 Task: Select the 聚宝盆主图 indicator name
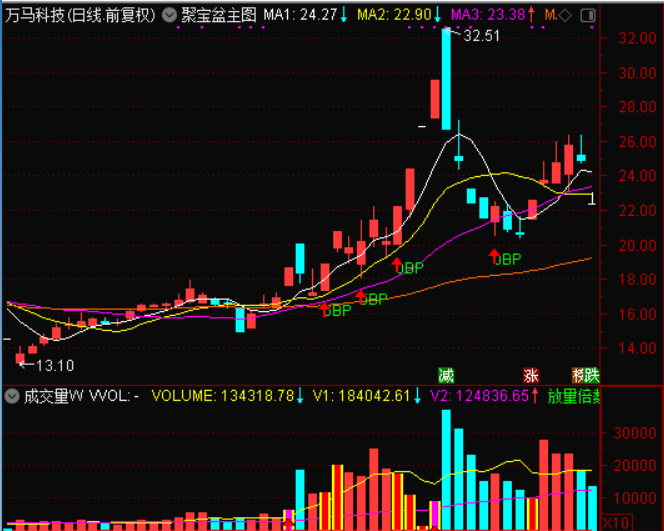point(219,16)
